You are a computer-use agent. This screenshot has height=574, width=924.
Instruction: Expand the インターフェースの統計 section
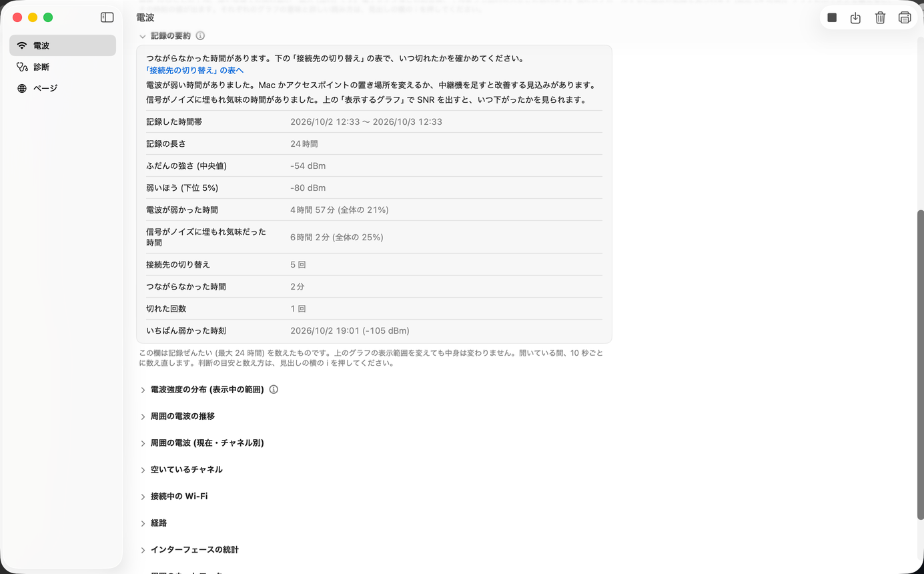pos(143,550)
